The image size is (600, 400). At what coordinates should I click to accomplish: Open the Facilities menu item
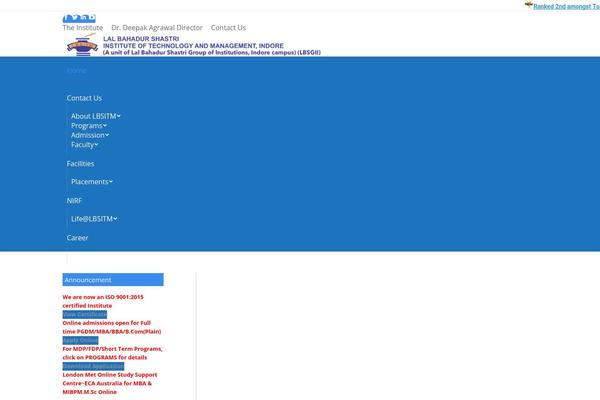click(x=80, y=164)
